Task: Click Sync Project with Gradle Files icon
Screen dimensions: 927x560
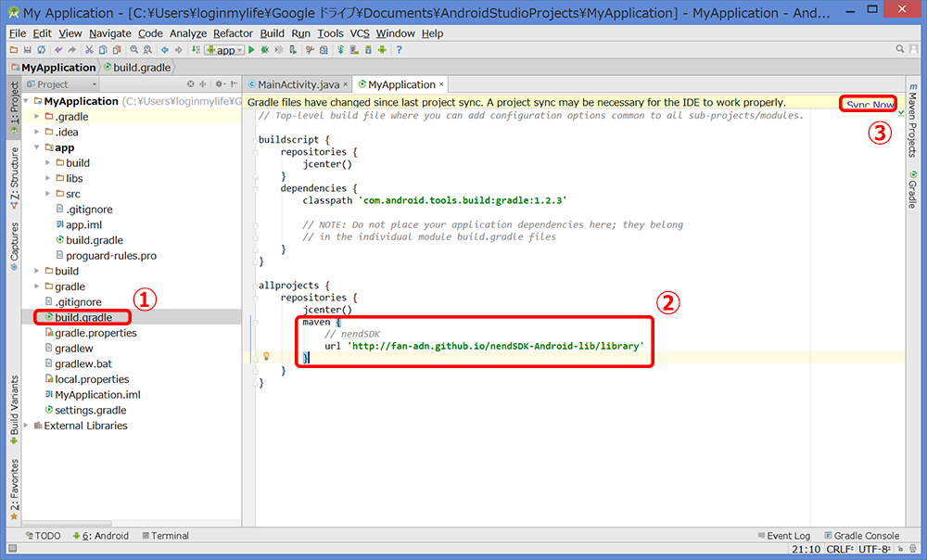Action: 340,50
